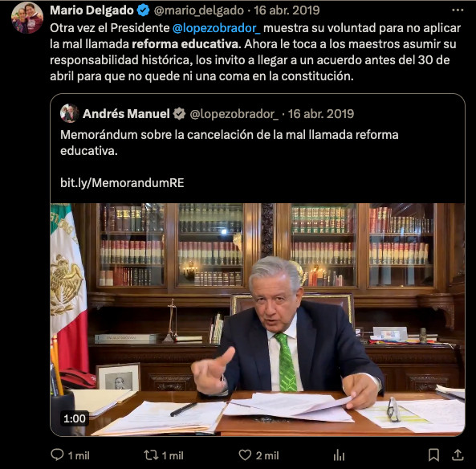Open the @lopezobrador_ mention link
Viewport: 476px width, 469px height.
coord(216,28)
